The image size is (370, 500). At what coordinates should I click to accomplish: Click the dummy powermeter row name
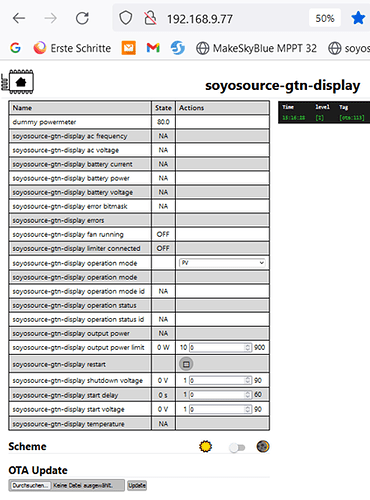coord(44,122)
